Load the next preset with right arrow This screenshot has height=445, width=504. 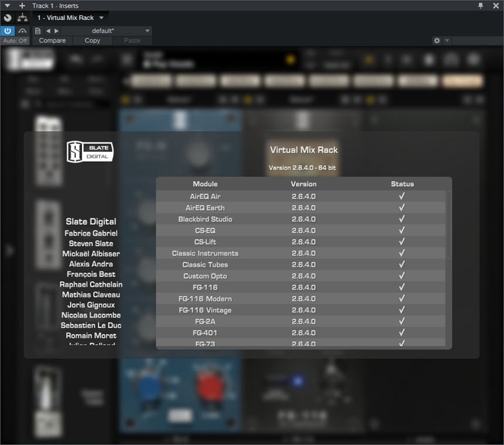56,31
